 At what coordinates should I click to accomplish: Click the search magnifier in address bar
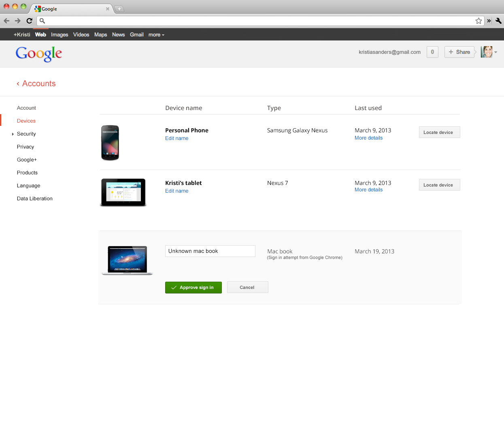coord(42,21)
